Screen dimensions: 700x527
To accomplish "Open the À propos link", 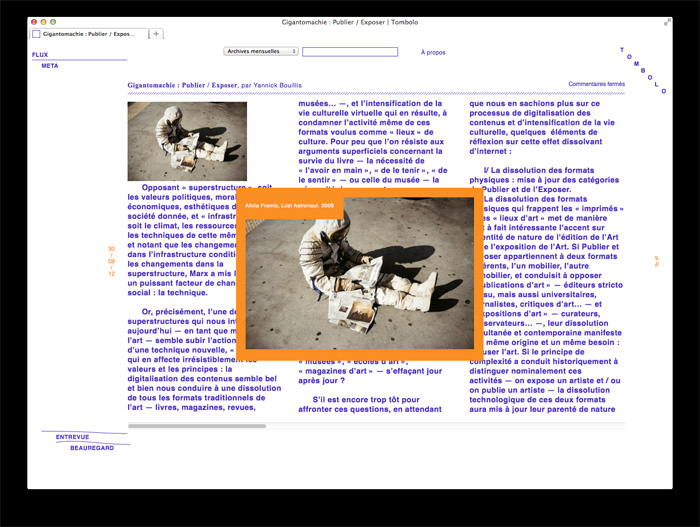I will pos(433,52).
